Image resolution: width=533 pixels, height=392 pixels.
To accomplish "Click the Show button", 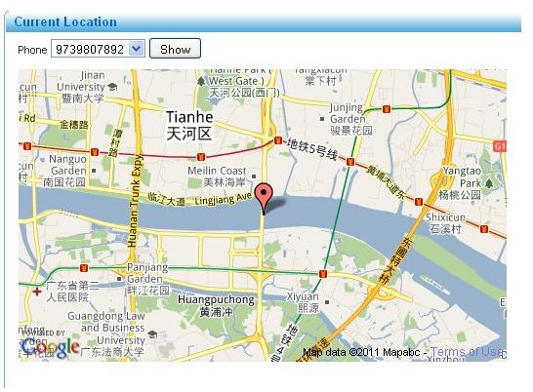I will pos(175,49).
